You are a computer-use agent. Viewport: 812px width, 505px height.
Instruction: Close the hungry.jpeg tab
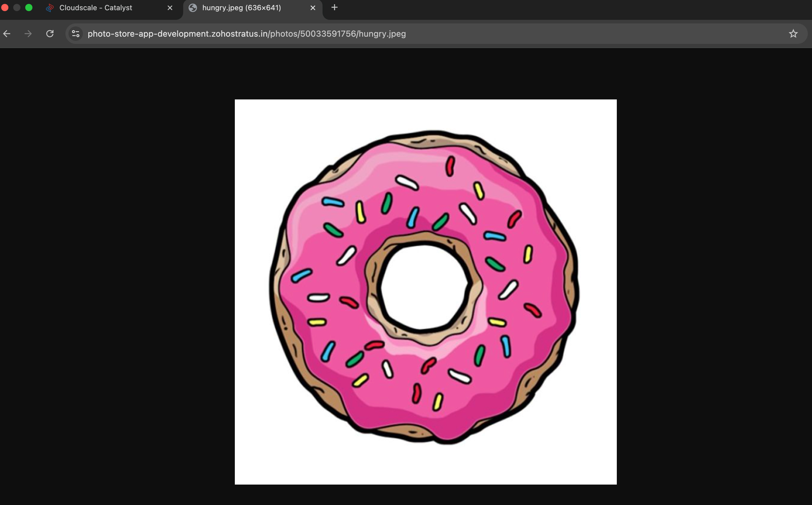[313, 8]
